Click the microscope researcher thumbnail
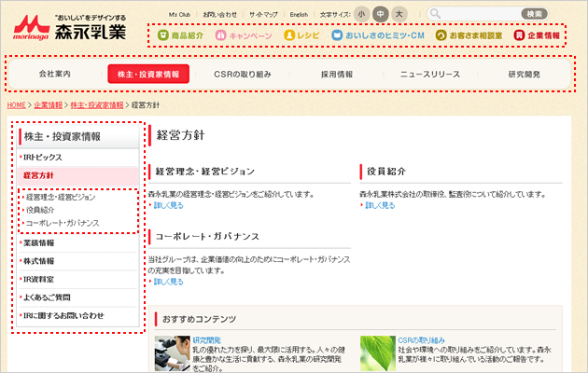Viewport: 588px width, 373px height. coord(173,353)
